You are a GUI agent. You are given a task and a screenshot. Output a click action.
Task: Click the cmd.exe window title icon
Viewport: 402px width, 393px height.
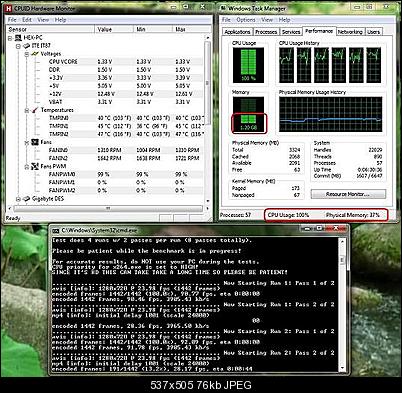point(56,230)
